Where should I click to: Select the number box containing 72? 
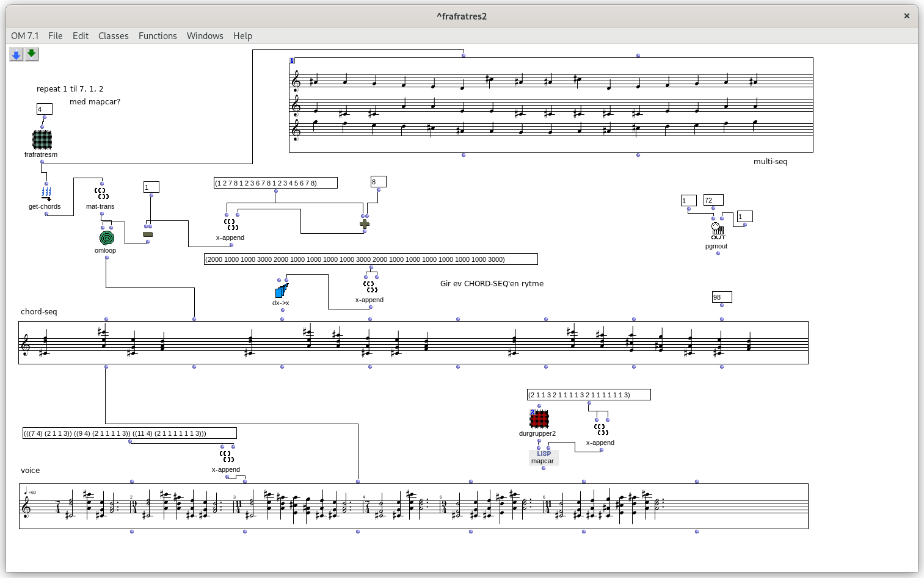pyautogui.click(x=712, y=200)
